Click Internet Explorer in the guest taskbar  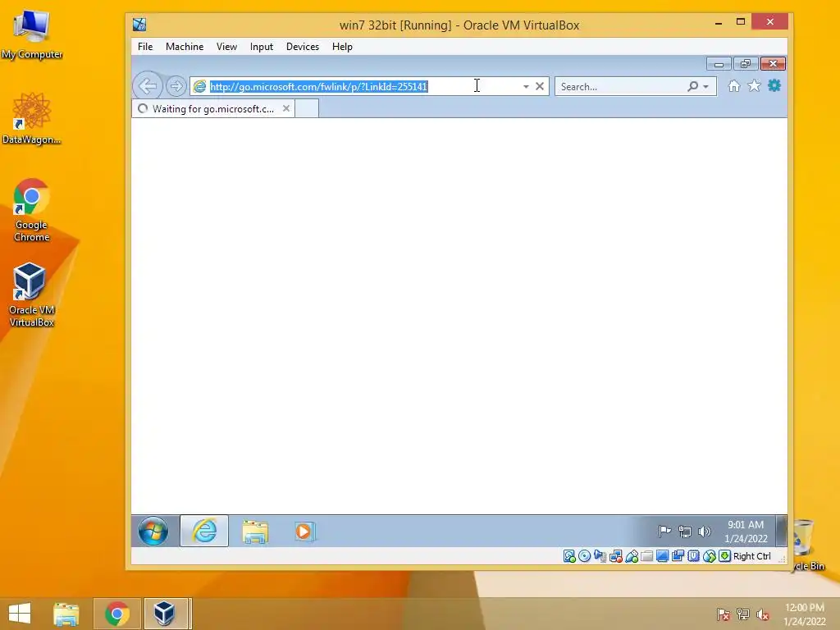[204, 531]
